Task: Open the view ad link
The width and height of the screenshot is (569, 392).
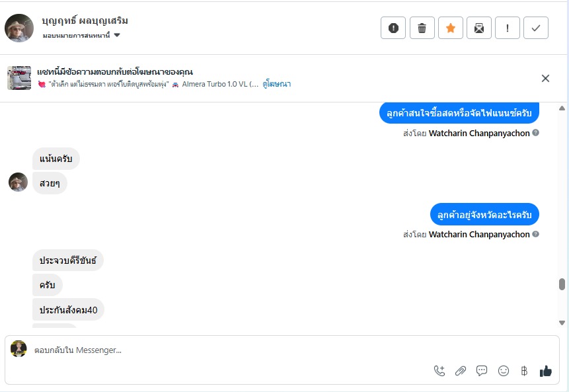Action: tap(277, 84)
